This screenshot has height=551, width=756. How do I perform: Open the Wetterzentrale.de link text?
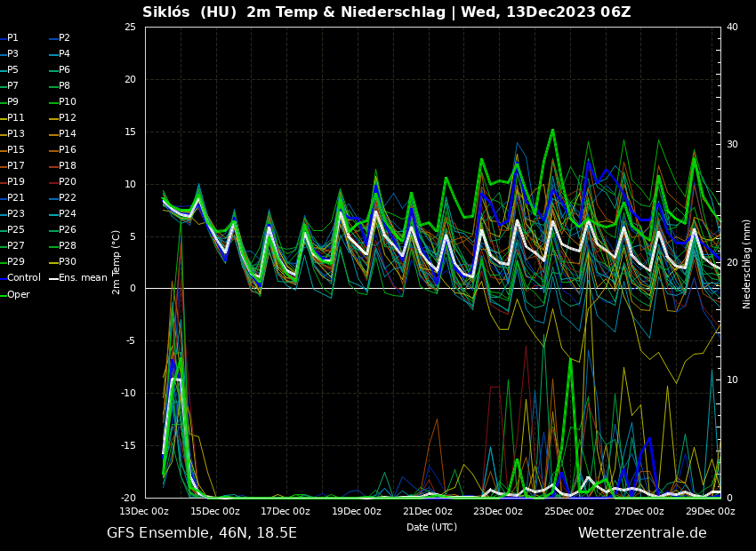pos(642,533)
